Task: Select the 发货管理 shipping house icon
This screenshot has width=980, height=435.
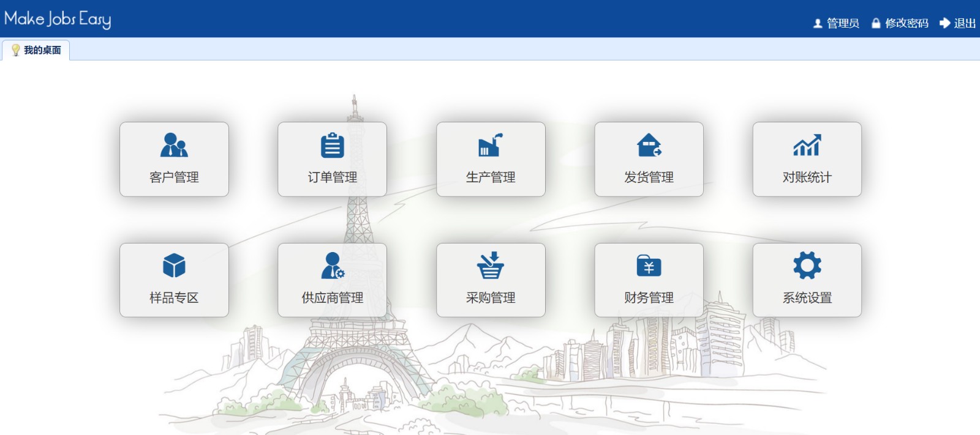Action: click(649, 146)
